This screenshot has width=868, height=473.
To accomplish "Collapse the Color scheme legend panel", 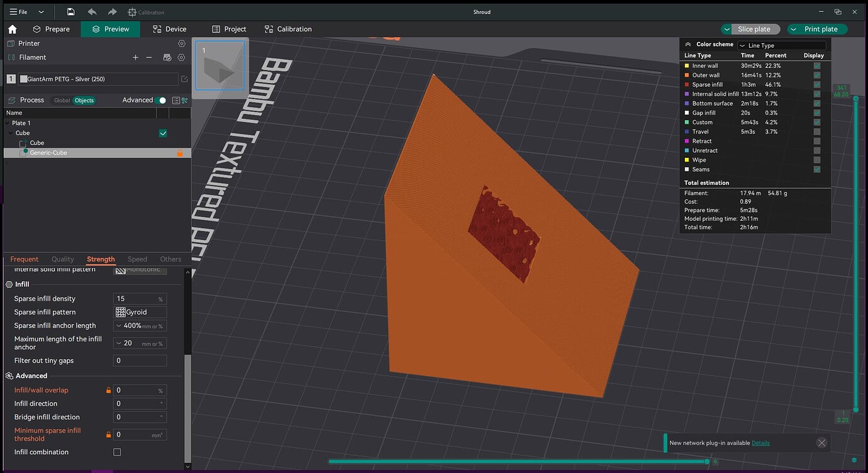I will [689, 45].
